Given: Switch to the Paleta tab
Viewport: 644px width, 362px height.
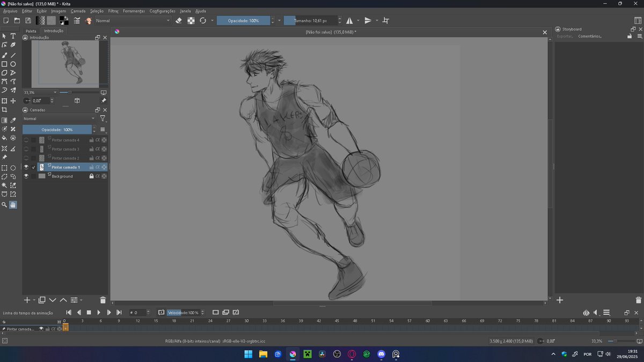Looking at the screenshot, I should [x=31, y=31].
